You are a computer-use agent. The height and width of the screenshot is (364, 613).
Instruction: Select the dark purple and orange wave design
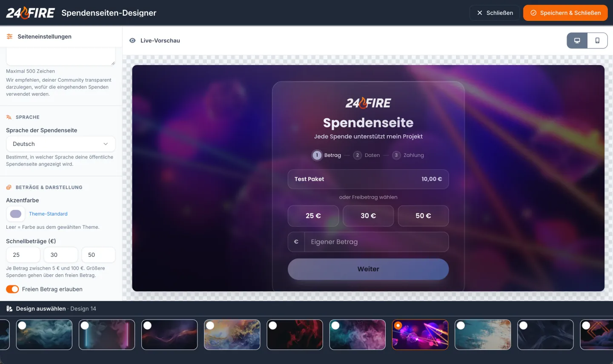169,335
